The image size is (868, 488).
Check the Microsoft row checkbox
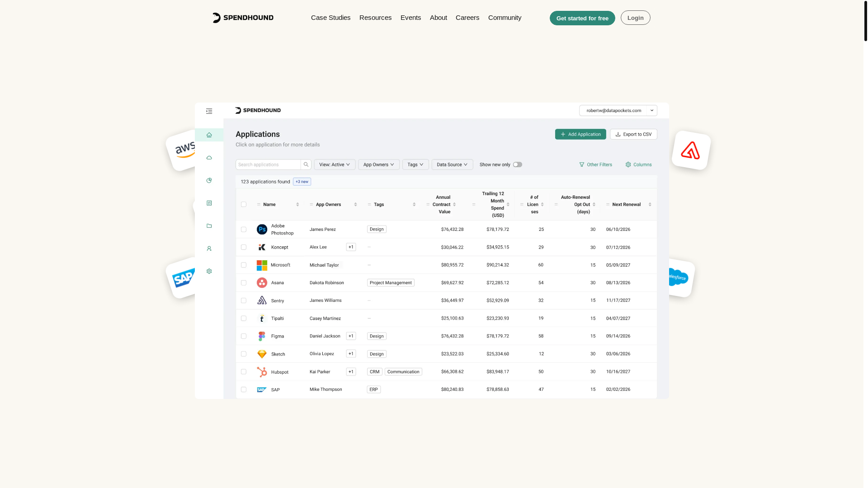point(244,265)
